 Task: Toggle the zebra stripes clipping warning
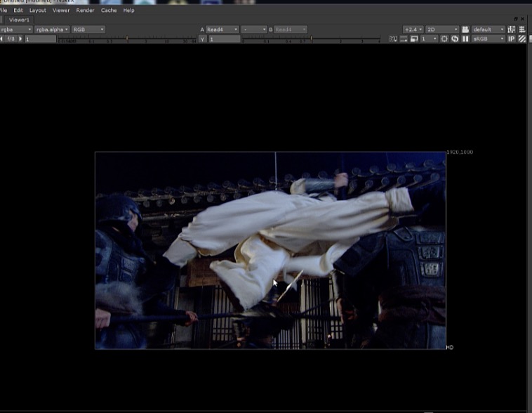(x=521, y=39)
